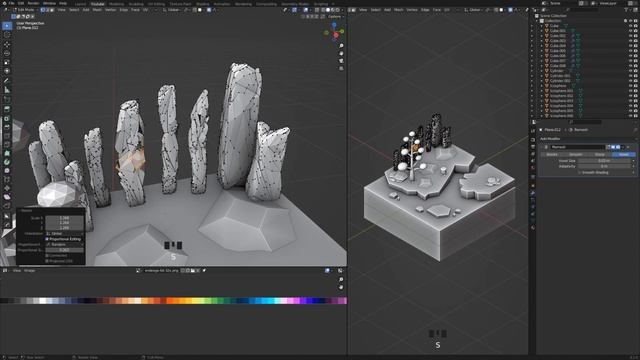Select the Select Box tool
Viewport: 640px width, 360px height.
pos(7,26)
